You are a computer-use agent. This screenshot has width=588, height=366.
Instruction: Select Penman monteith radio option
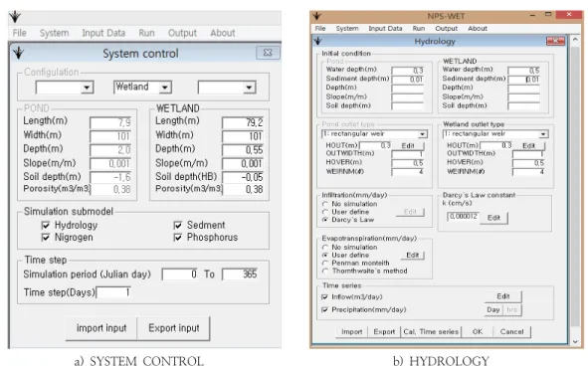coord(325,263)
